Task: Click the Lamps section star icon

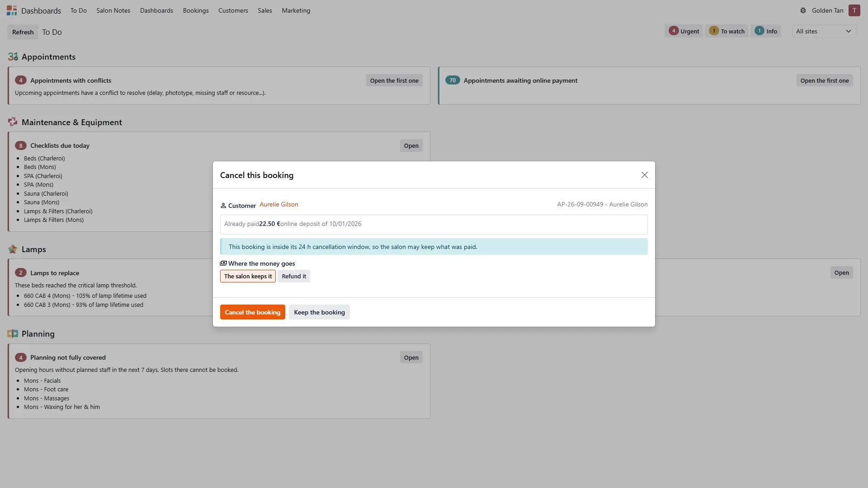Action: click(x=13, y=249)
